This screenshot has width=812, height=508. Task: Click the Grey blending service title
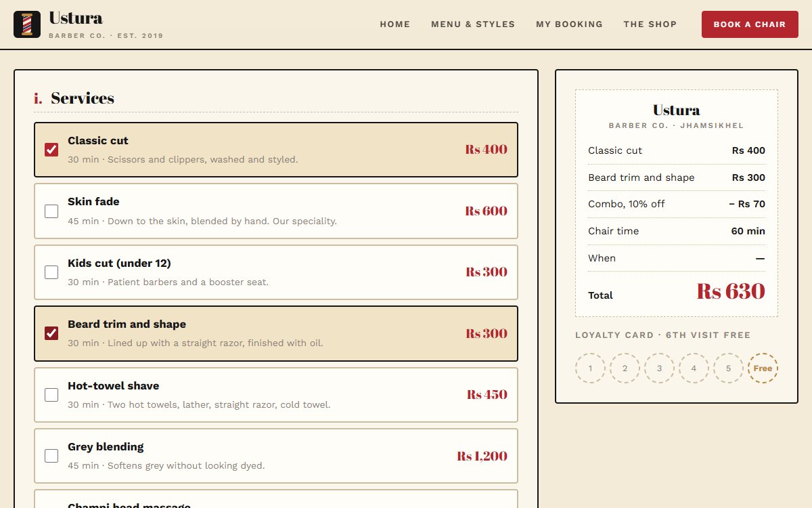tap(106, 447)
